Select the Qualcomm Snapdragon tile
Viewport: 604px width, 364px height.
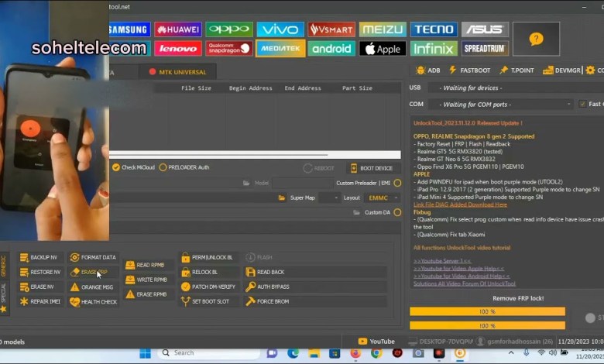(x=229, y=49)
